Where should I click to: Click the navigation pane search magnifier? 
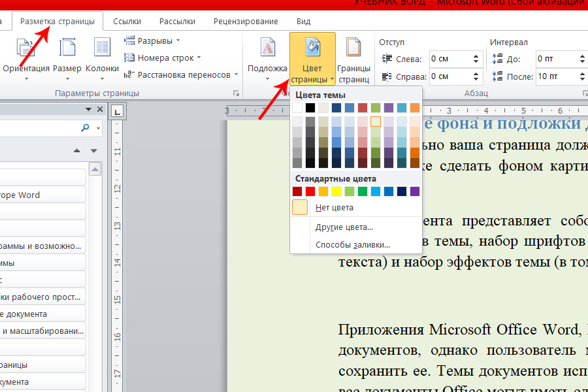[x=85, y=128]
